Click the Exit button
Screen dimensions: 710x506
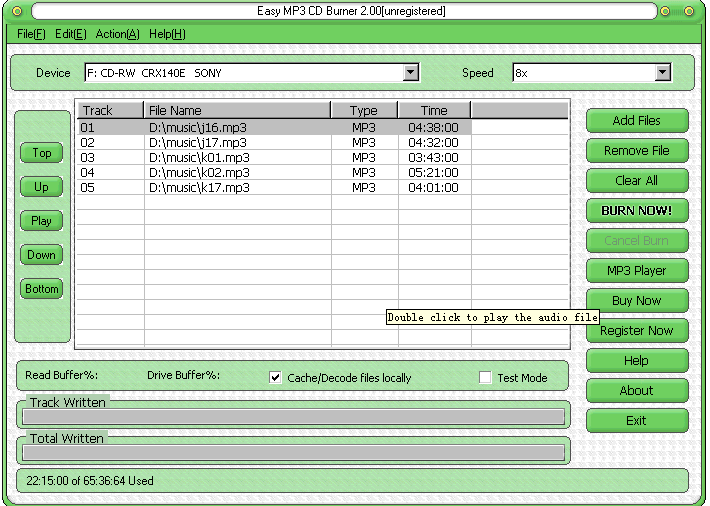[x=637, y=420]
